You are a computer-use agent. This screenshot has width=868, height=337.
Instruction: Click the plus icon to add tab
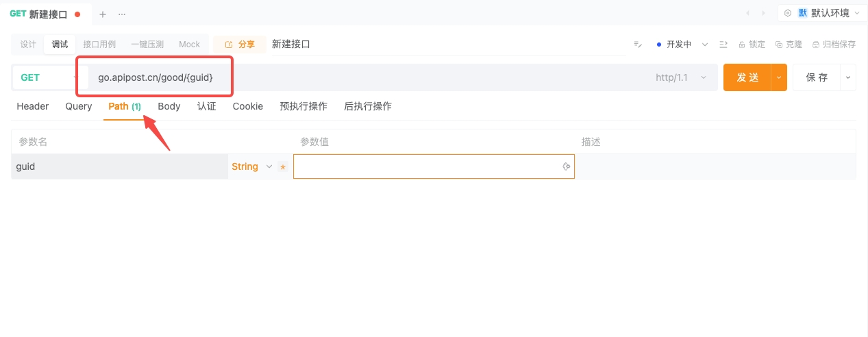pyautogui.click(x=103, y=14)
